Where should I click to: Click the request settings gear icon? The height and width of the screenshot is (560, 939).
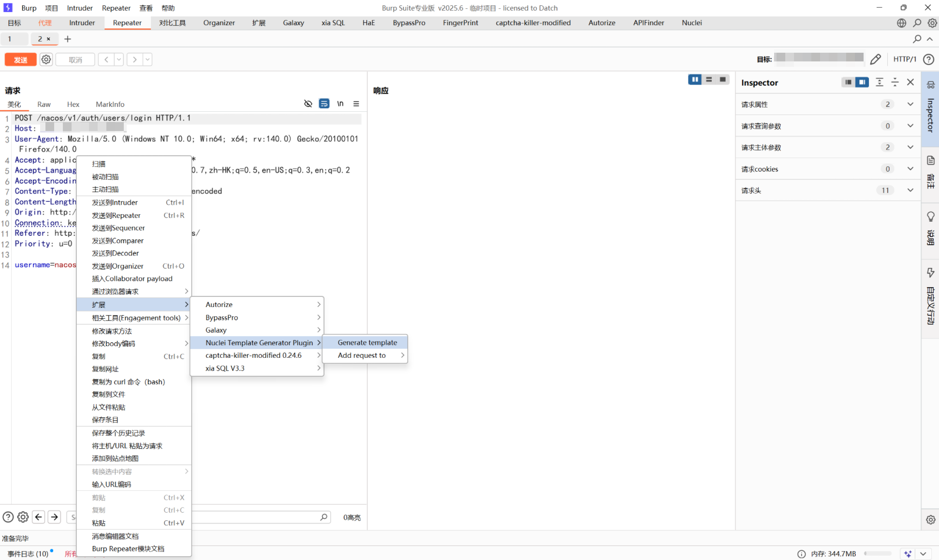pyautogui.click(x=46, y=59)
